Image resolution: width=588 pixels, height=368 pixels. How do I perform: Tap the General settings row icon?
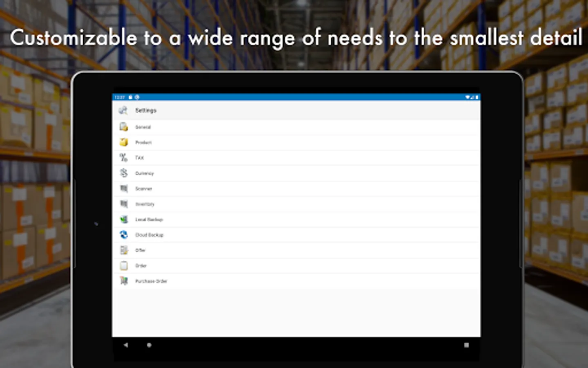[x=123, y=127]
